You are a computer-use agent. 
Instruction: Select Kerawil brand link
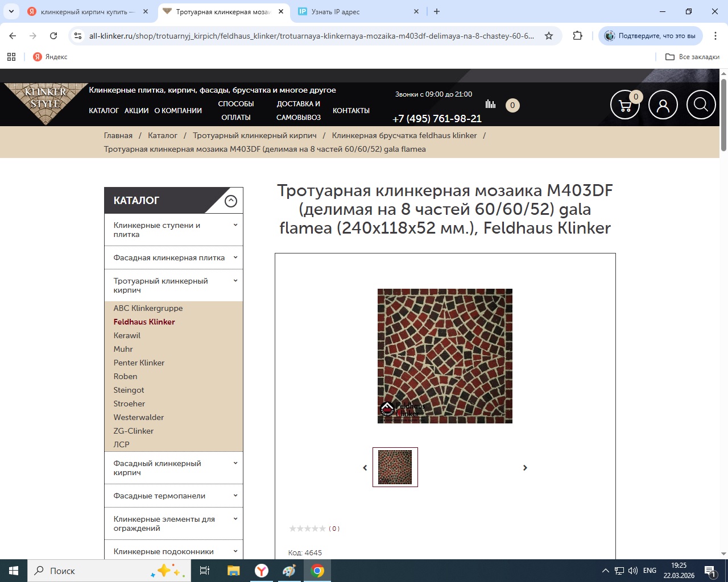tap(127, 335)
